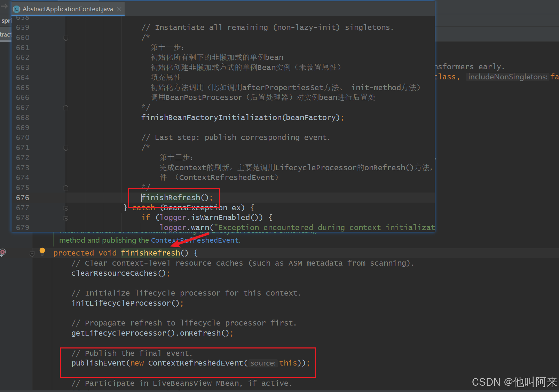This screenshot has width=559, height=392.
Task: Click line number 659 in the gutter
Action: [23, 28]
